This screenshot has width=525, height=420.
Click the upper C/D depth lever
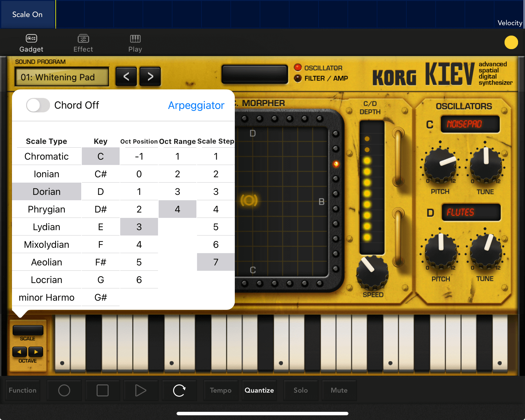click(x=398, y=156)
